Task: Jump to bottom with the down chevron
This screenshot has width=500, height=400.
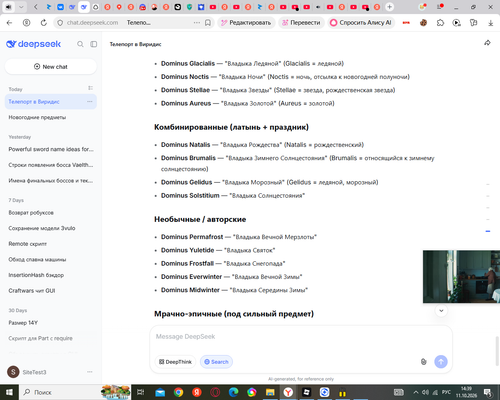Action: point(441,311)
